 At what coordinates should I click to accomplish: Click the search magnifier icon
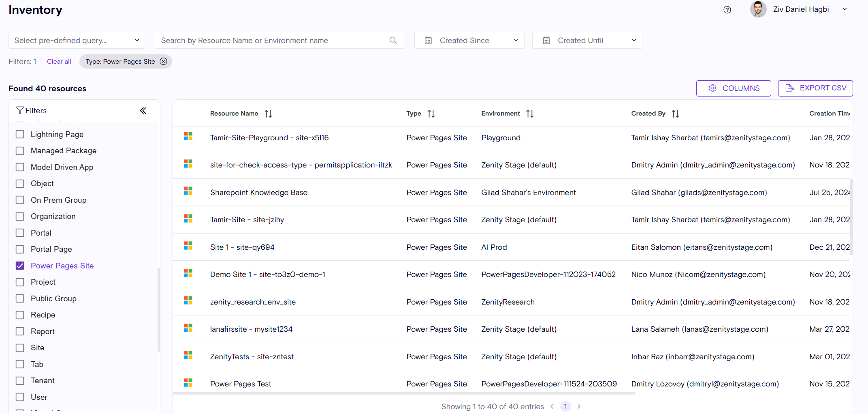393,40
